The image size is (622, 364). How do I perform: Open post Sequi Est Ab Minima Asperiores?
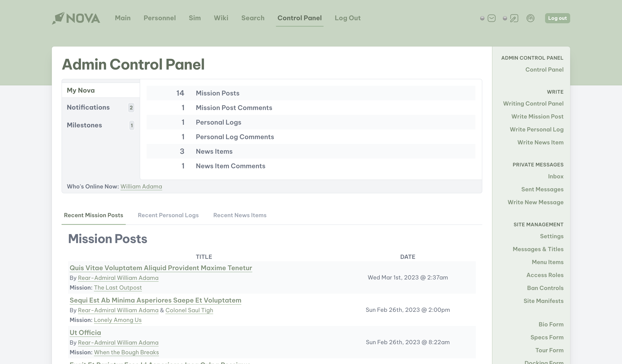coord(155,300)
